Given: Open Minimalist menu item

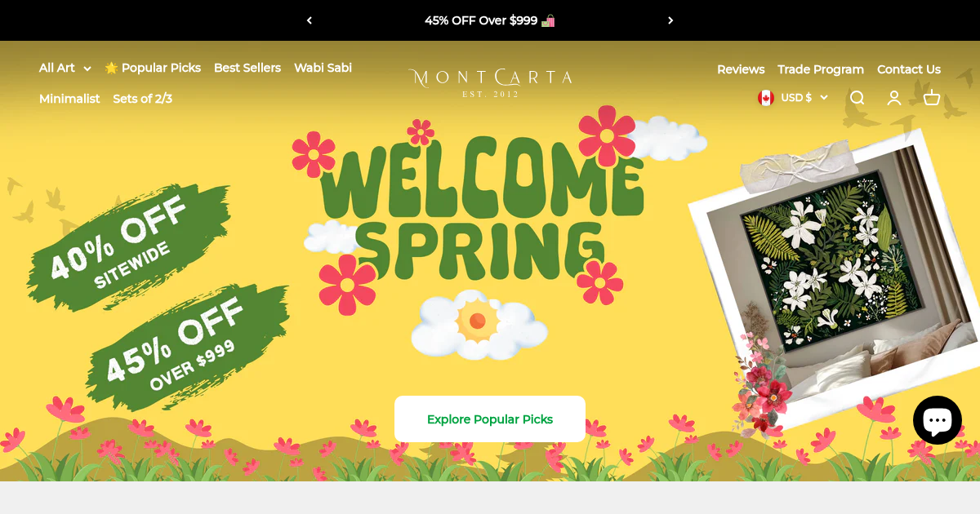Looking at the screenshot, I should [69, 99].
